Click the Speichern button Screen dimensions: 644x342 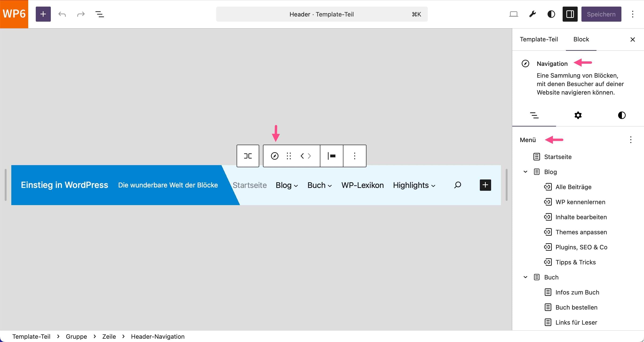pyautogui.click(x=601, y=14)
